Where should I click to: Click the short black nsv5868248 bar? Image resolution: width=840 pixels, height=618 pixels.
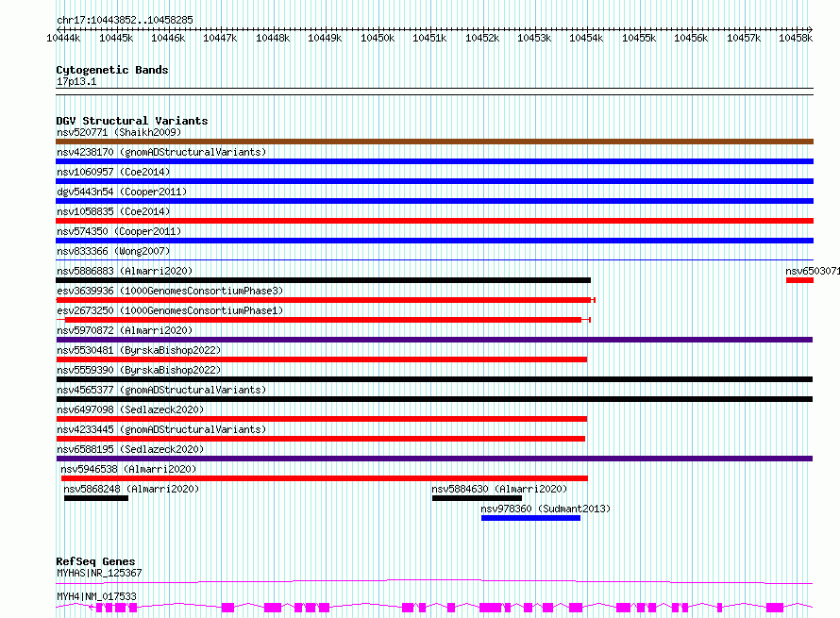pos(96,498)
